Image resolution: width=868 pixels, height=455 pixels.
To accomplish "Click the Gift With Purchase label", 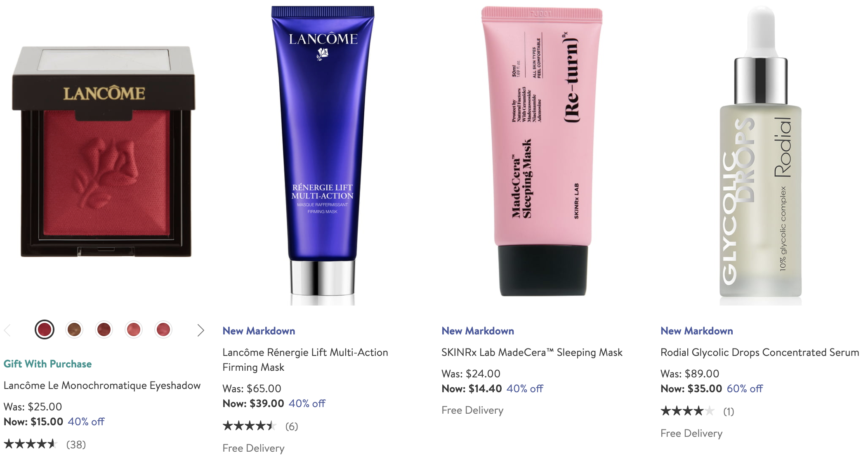I will (x=47, y=364).
